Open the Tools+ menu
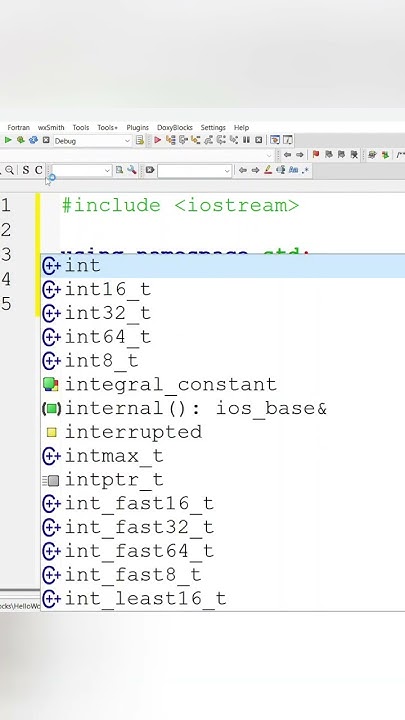 pyautogui.click(x=107, y=128)
